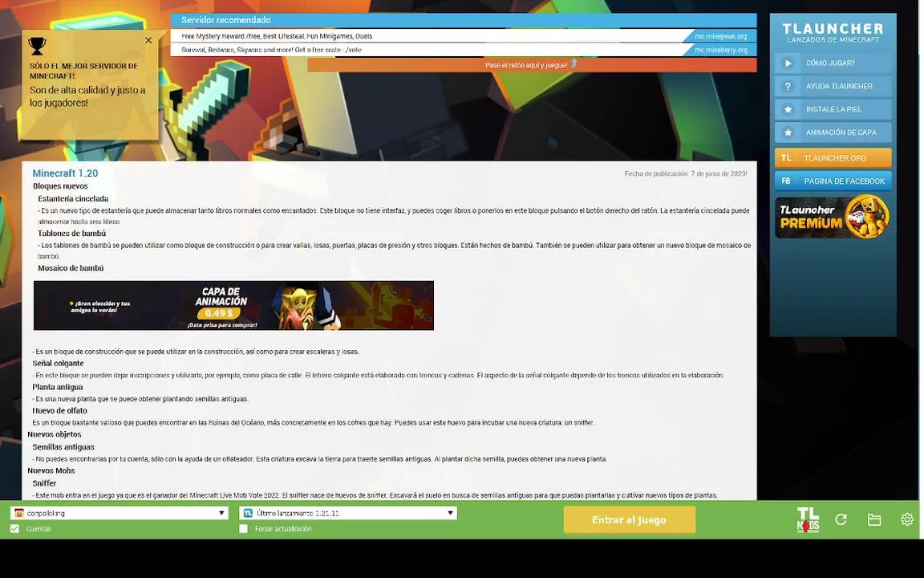This screenshot has width=924, height=578.
Task: Click the trophy icon in yellow notice
Action: tap(37, 46)
